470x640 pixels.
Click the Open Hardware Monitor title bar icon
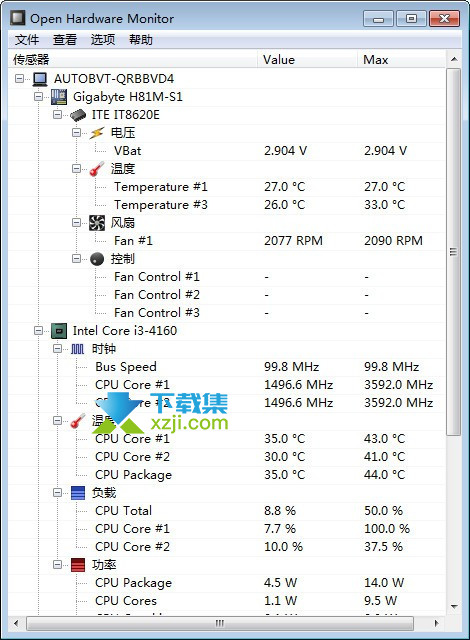tap(18, 18)
